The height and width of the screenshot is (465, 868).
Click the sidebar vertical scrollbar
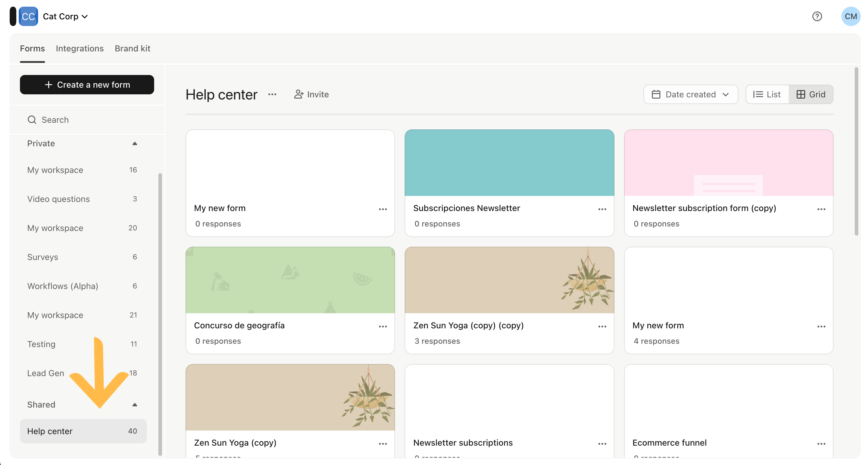pyautogui.click(x=160, y=315)
